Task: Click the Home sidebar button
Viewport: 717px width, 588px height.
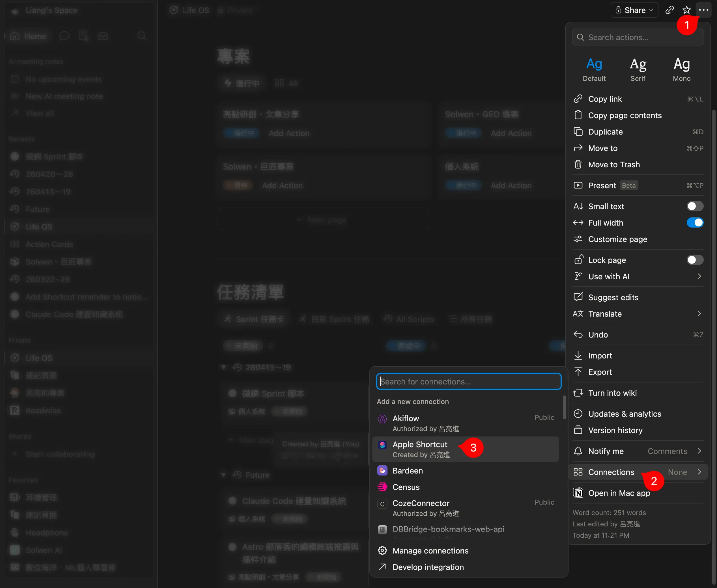Action: (x=28, y=36)
